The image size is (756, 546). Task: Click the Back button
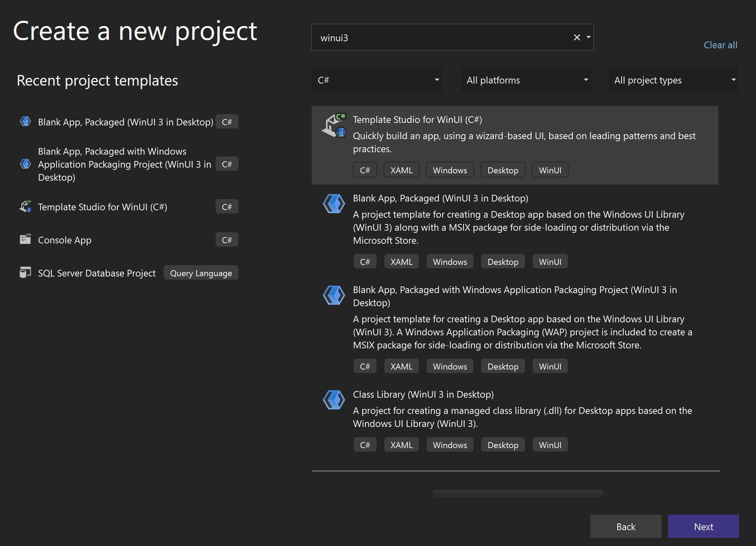pyautogui.click(x=626, y=526)
